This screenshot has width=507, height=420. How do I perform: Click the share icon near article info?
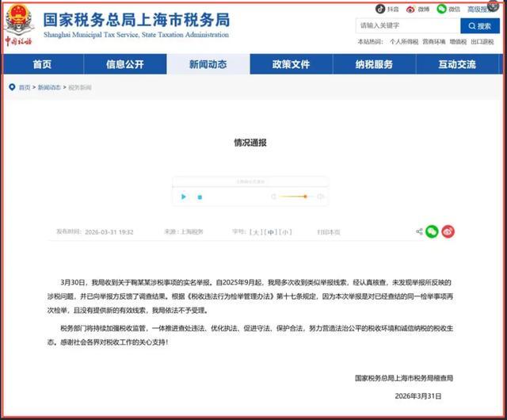[419, 231]
